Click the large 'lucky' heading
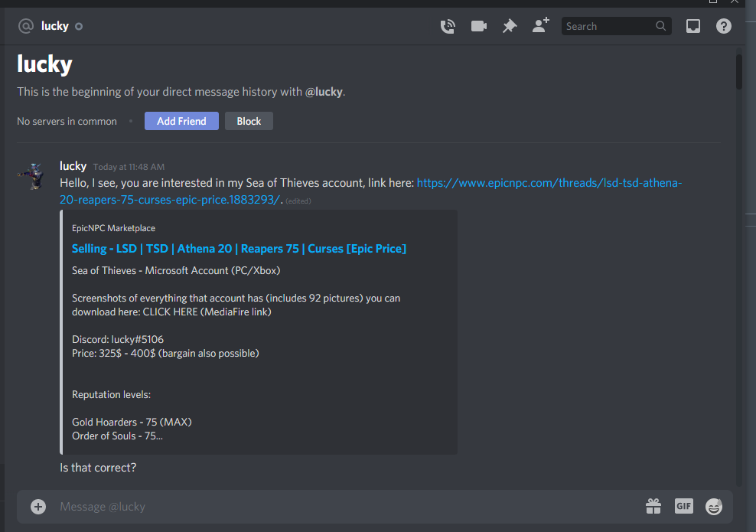The image size is (756, 532). coord(44,64)
